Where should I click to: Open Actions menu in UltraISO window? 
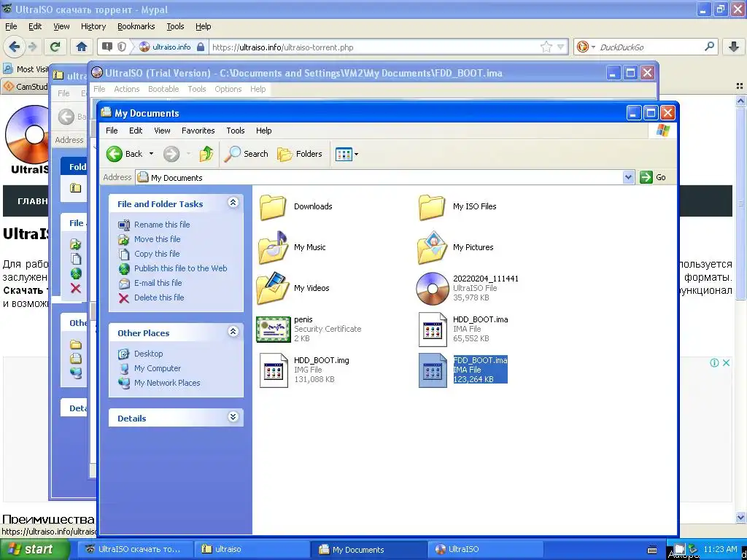click(x=127, y=89)
